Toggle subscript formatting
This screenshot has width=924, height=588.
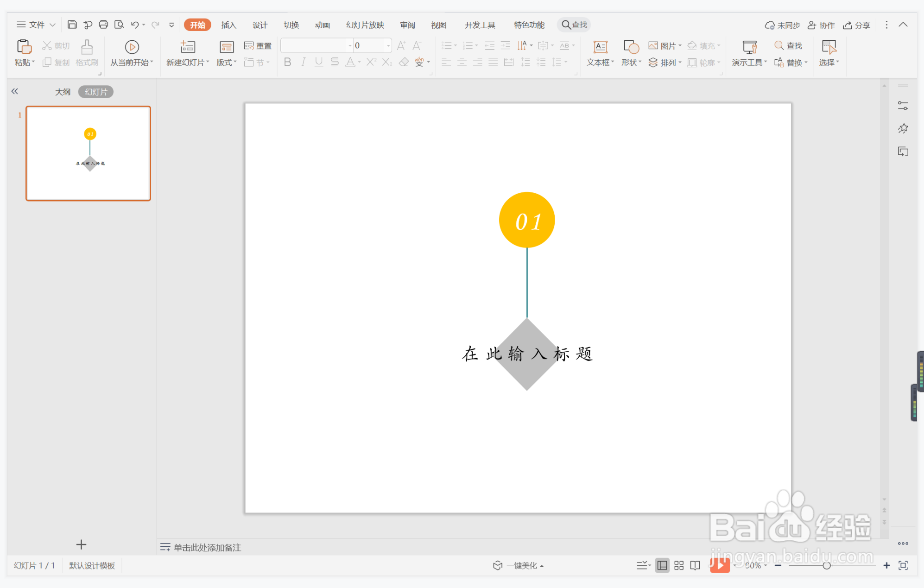(387, 62)
